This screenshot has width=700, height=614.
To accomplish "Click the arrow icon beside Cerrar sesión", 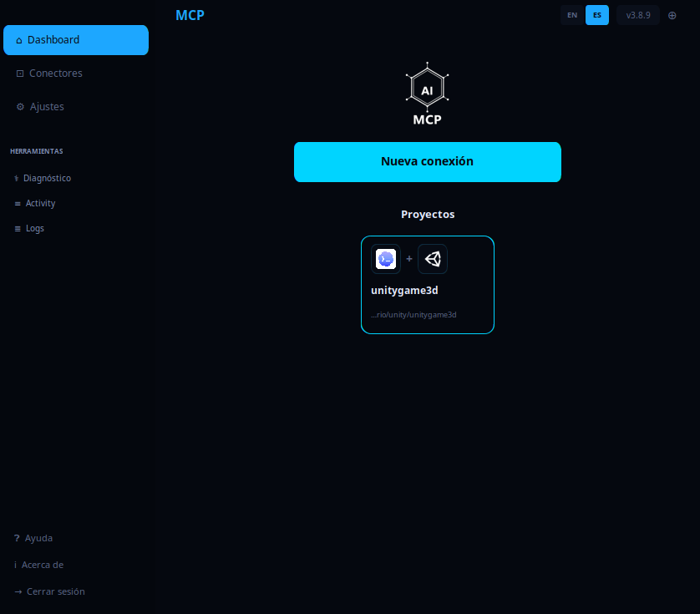I will pos(18,591).
